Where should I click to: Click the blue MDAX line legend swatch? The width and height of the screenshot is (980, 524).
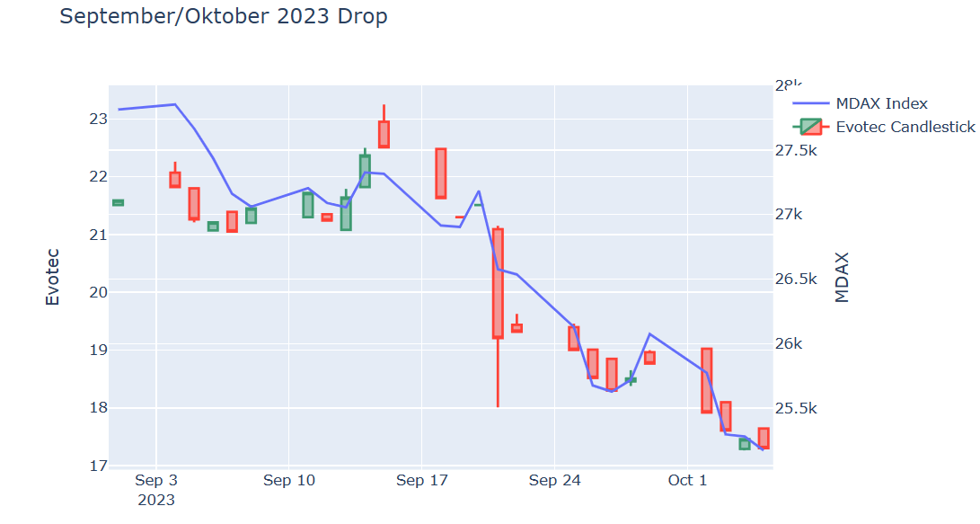coord(810,103)
